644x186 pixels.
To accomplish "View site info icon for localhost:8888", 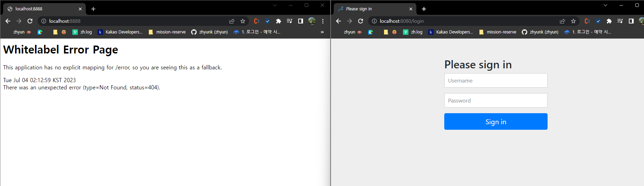I will (44, 21).
